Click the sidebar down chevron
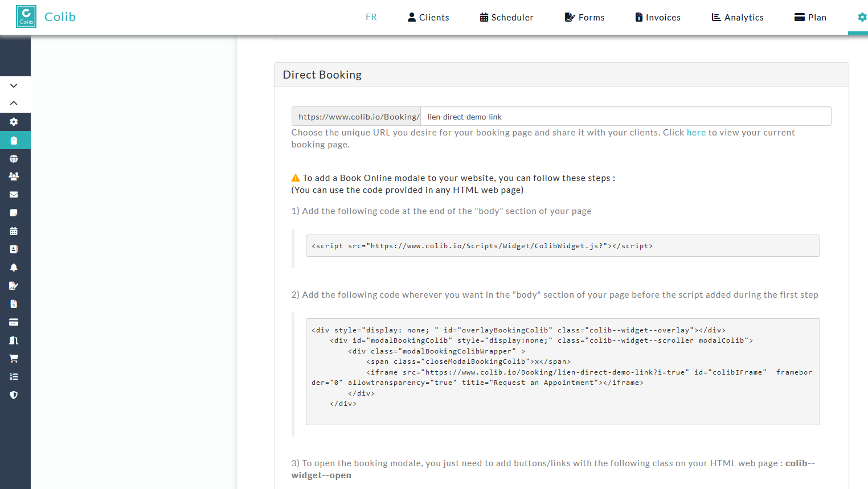The image size is (868, 489). click(14, 85)
